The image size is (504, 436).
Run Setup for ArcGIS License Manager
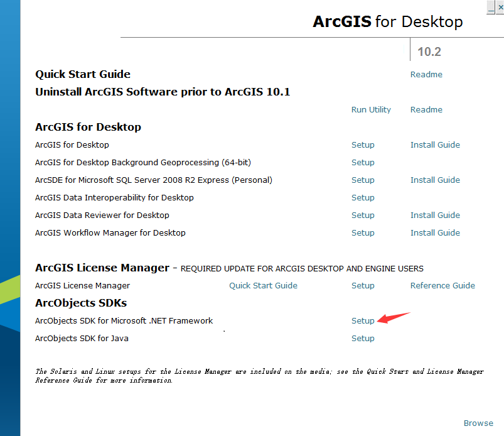pos(363,285)
